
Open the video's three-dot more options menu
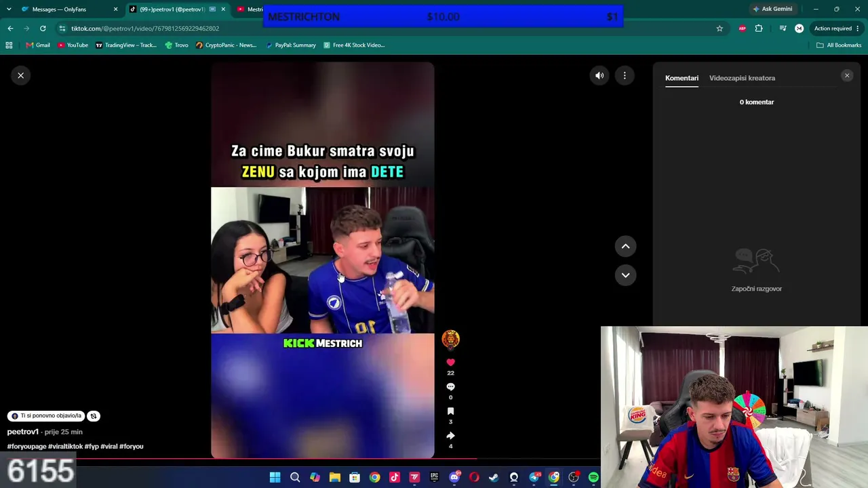pyautogui.click(x=625, y=76)
